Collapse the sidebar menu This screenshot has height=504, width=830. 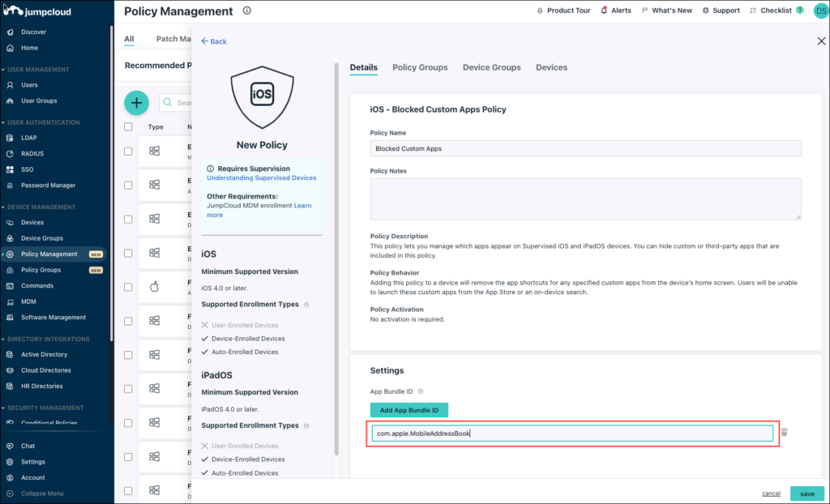pos(42,494)
